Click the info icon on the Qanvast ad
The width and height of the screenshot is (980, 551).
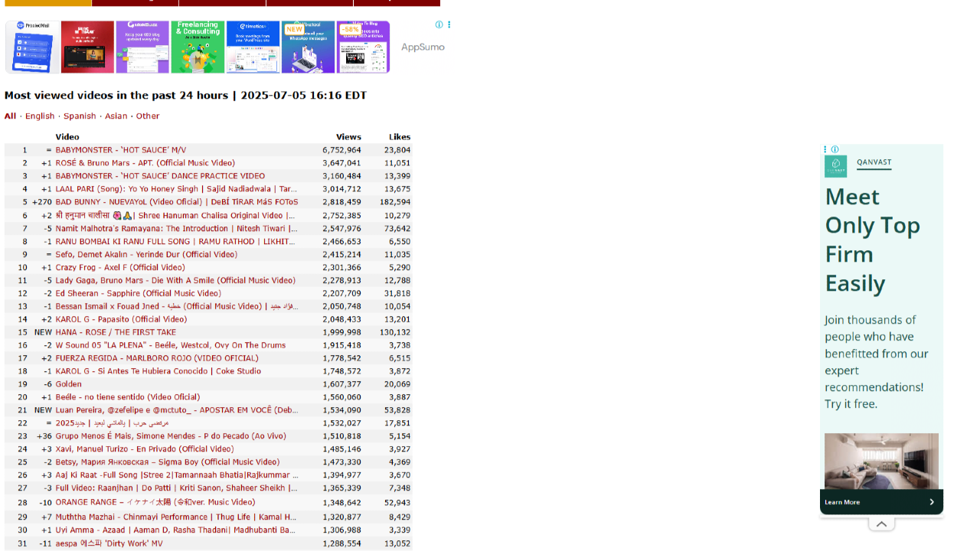[x=835, y=149]
